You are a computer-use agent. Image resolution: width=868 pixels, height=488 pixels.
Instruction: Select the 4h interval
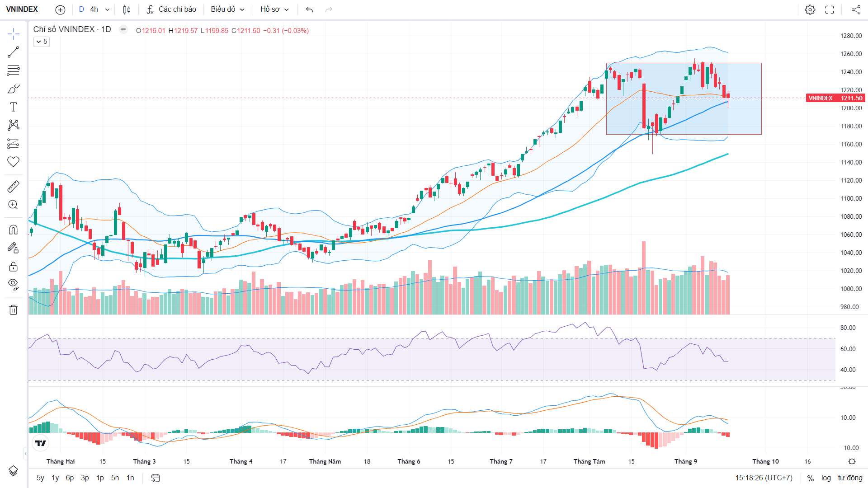[x=94, y=9]
